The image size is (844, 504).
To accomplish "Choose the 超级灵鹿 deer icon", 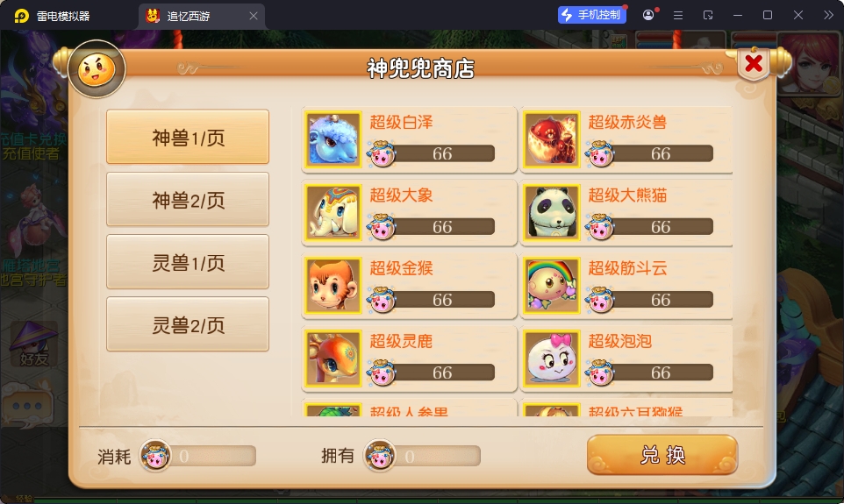I will tap(333, 358).
